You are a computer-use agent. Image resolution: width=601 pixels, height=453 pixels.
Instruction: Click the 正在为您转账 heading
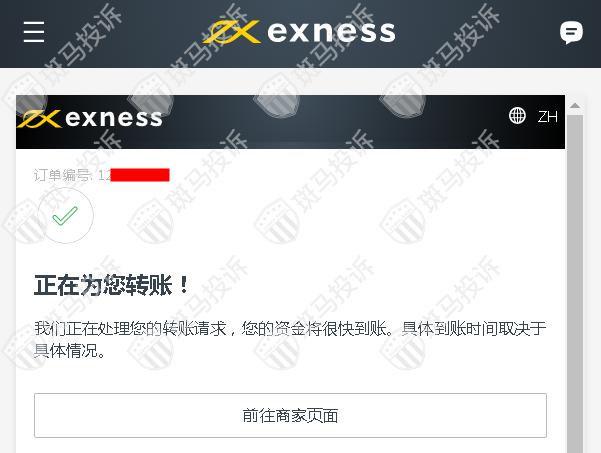point(111,285)
